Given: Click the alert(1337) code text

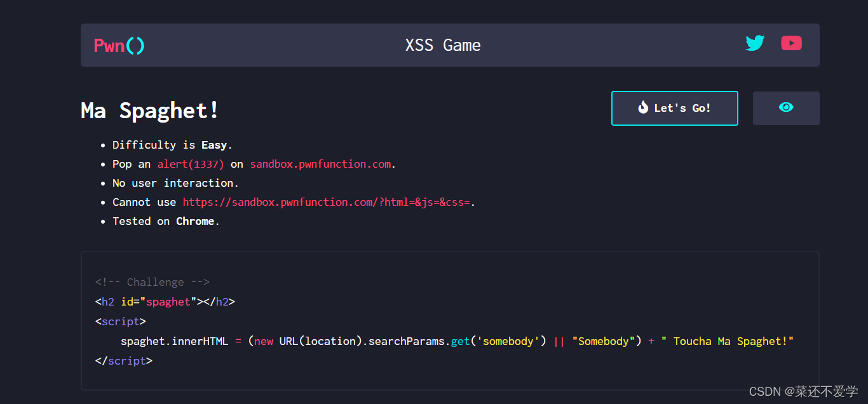Looking at the screenshot, I should 191,164.
